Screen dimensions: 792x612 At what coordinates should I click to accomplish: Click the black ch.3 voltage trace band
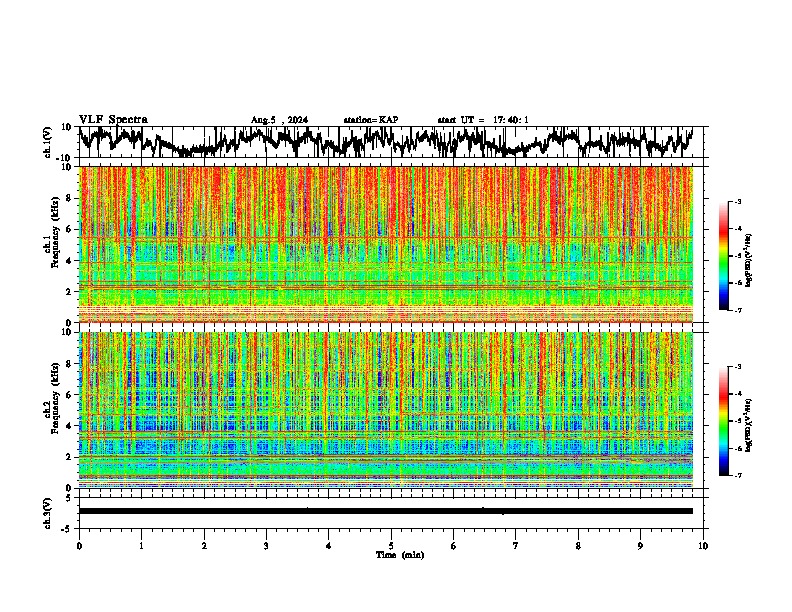(x=386, y=511)
